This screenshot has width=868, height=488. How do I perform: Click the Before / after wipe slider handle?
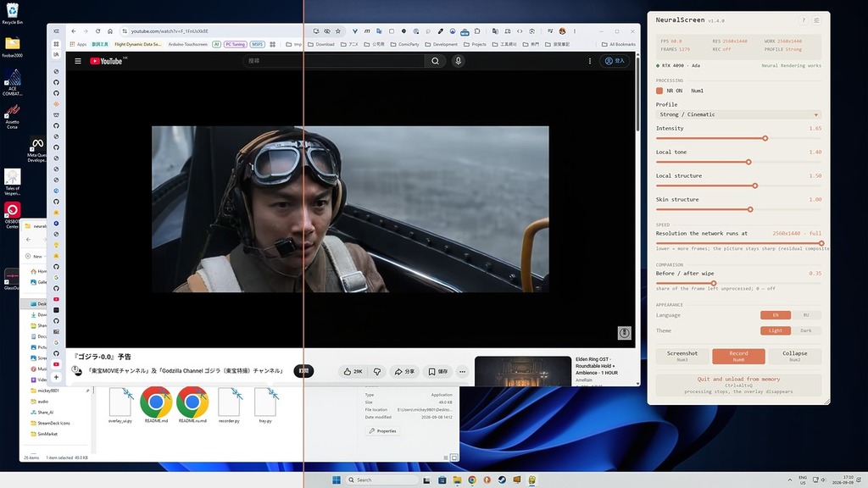(714, 283)
